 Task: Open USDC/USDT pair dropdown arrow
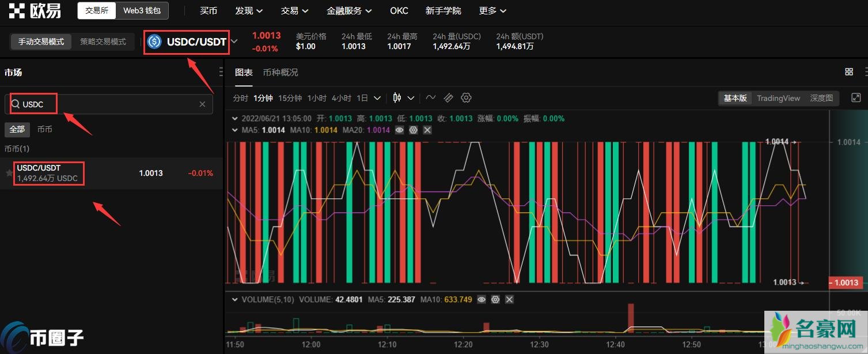(234, 42)
